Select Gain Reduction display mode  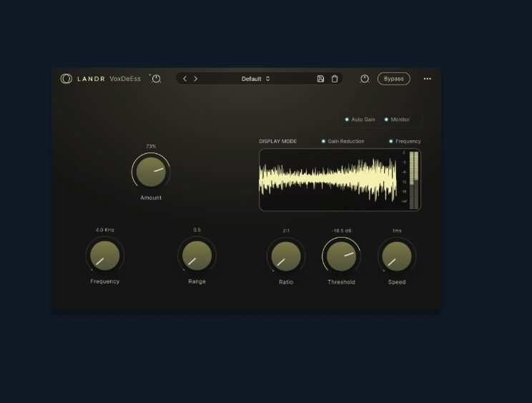pos(343,142)
